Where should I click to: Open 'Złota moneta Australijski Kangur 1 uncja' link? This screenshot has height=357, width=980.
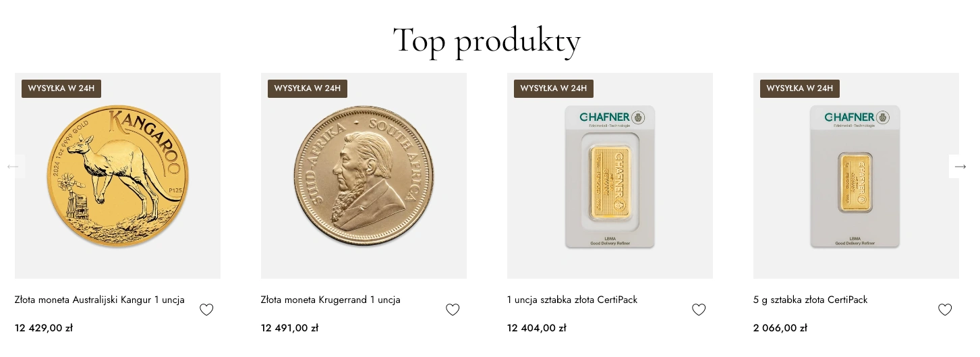point(99,300)
